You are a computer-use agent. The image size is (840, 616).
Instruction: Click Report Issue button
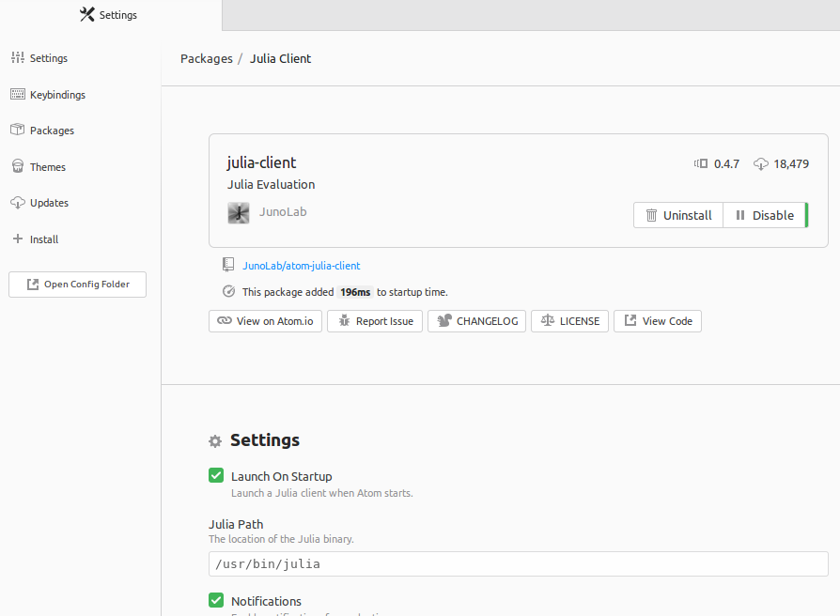click(375, 321)
